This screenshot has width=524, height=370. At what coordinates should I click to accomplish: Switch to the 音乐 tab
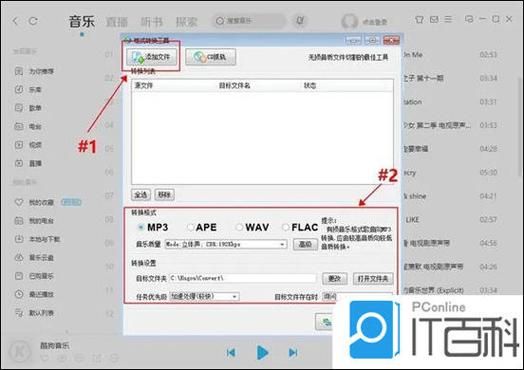[x=82, y=21]
